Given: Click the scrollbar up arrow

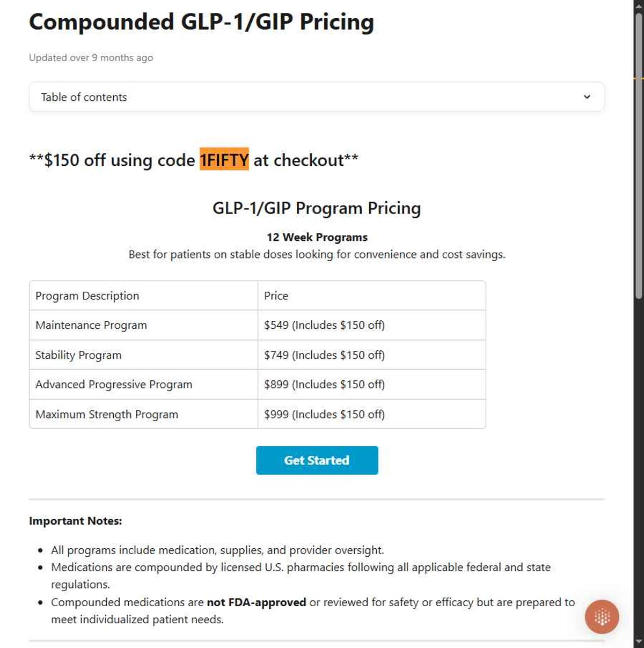Looking at the screenshot, I should (639, 5).
